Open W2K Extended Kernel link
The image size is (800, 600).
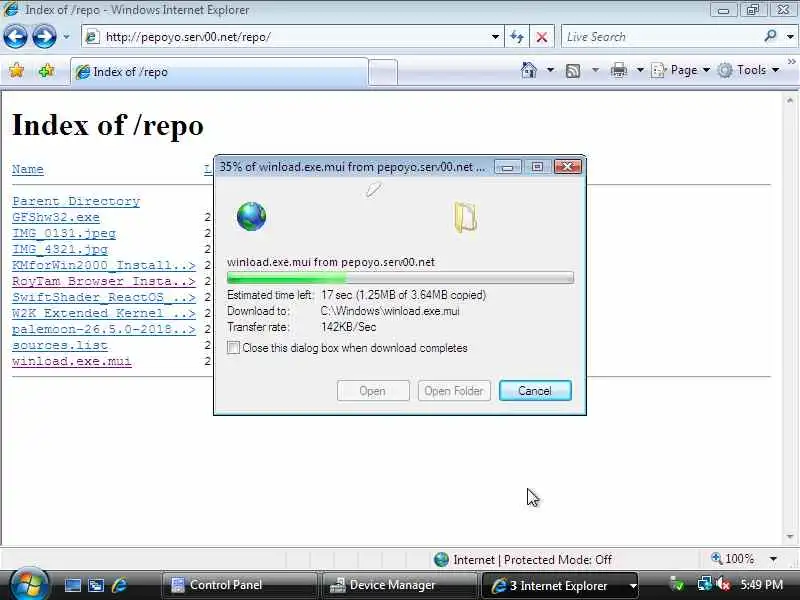(104, 313)
